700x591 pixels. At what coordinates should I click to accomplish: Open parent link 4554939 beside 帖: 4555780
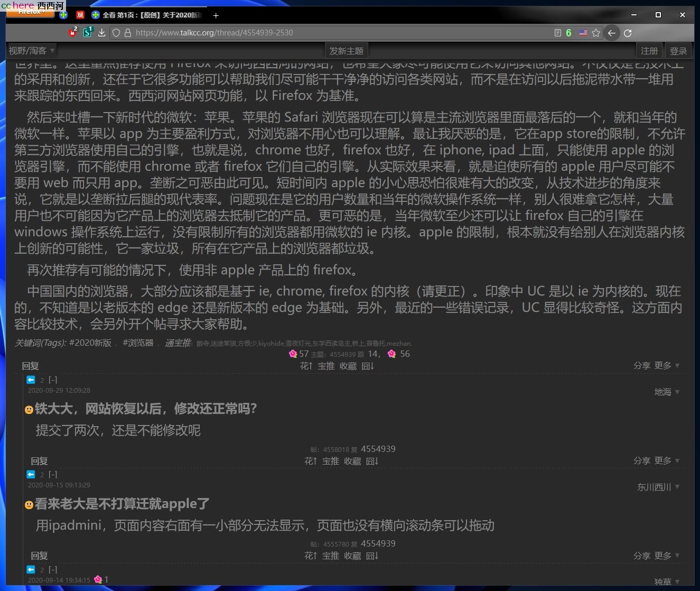click(378, 543)
